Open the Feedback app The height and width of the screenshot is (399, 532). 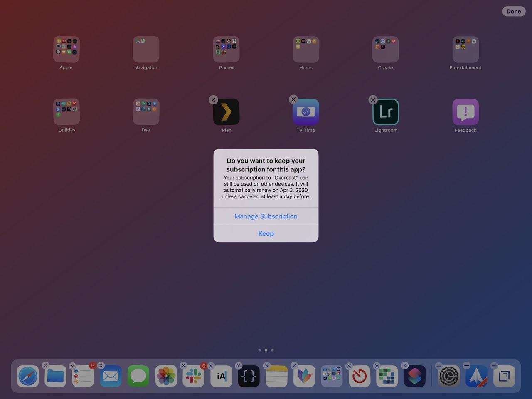[465, 112]
